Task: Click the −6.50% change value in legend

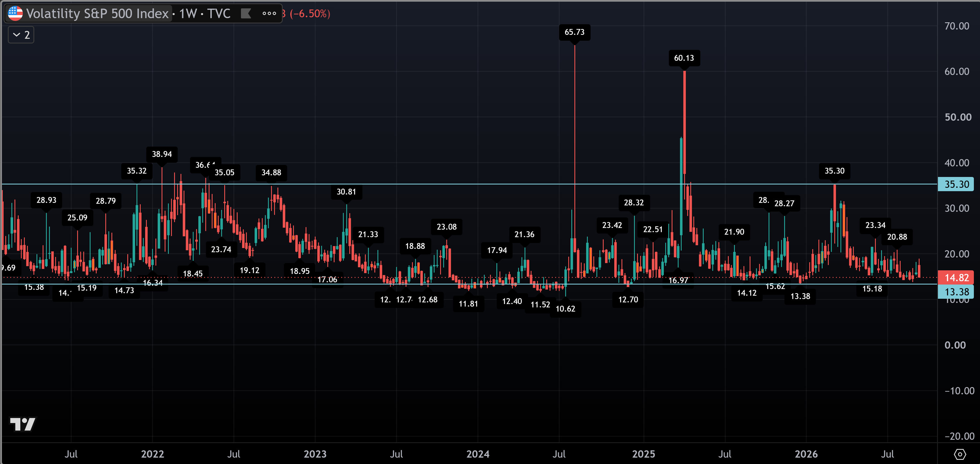Action: (x=310, y=14)
